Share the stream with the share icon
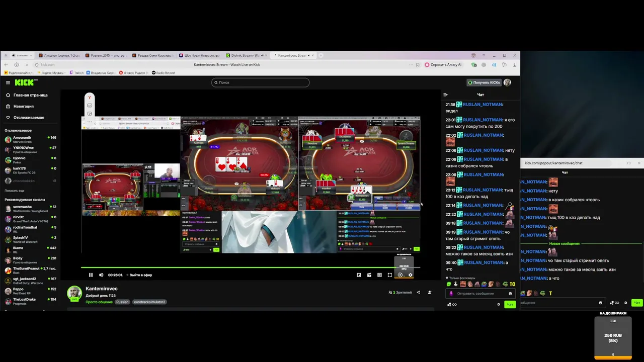The height and width of the screenshot is (362, 644). [x=418, y=292]
